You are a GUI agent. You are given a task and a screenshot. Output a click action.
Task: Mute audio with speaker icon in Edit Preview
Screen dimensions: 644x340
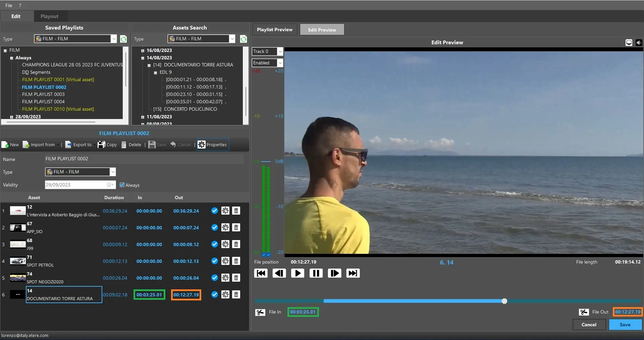pos(639,43)
